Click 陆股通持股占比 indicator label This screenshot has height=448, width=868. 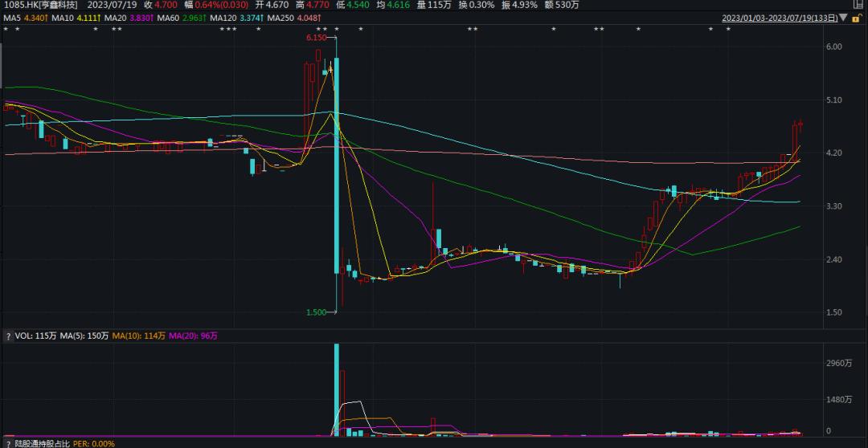click(x=42, y=443)
